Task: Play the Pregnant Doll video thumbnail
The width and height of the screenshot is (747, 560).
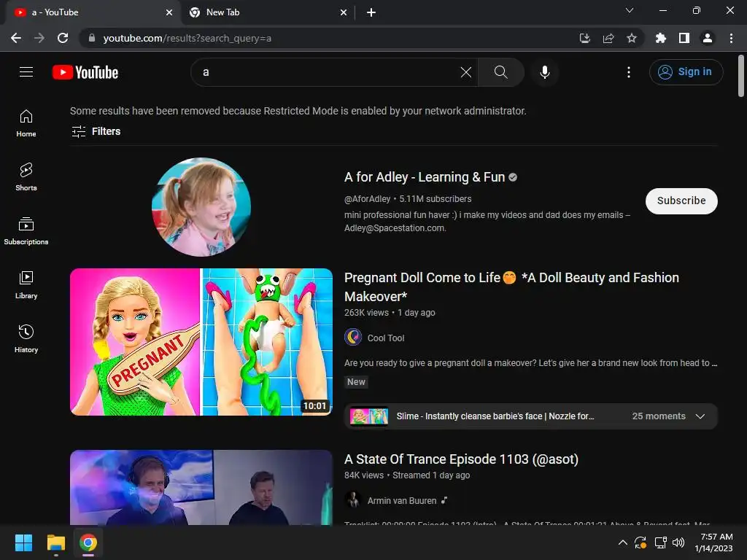Action: pos(201,342)
